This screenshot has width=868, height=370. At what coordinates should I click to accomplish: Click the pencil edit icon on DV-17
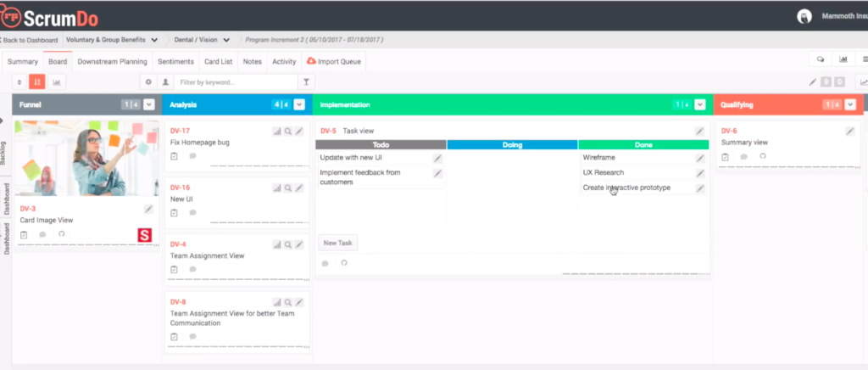click(x=299, y=132)
